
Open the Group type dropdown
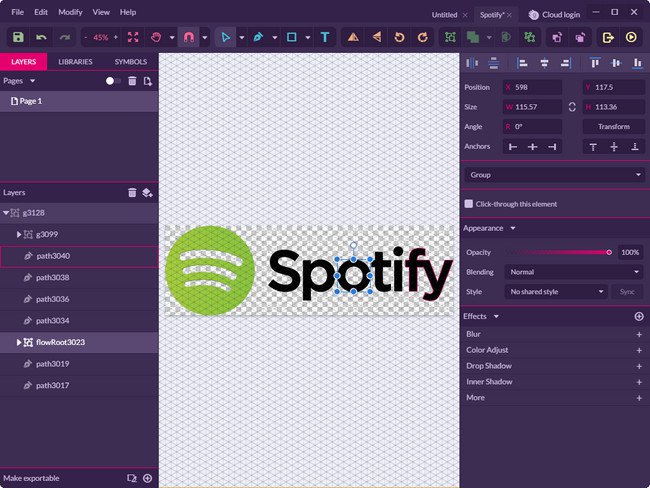coord(554,175)
